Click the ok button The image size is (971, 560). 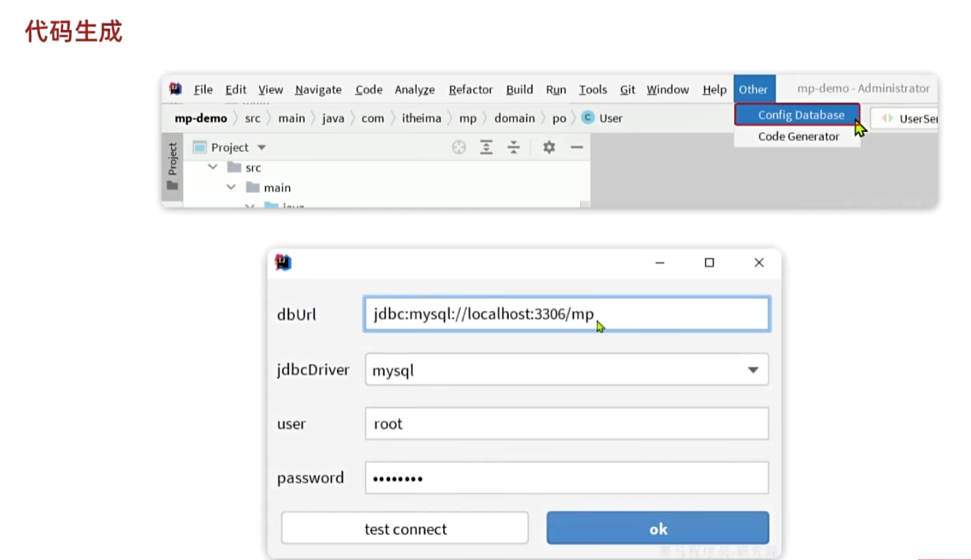658,528
